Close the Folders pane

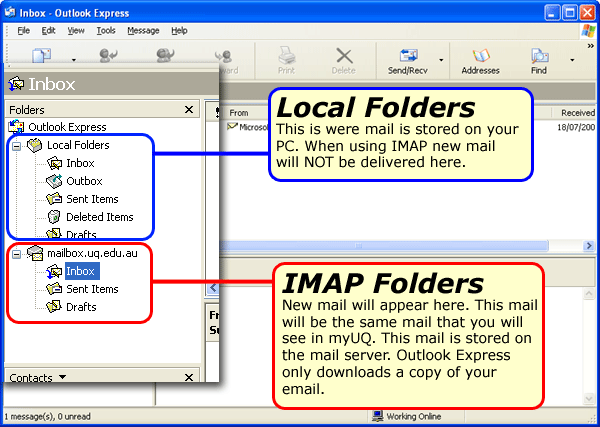pos(189,109)
